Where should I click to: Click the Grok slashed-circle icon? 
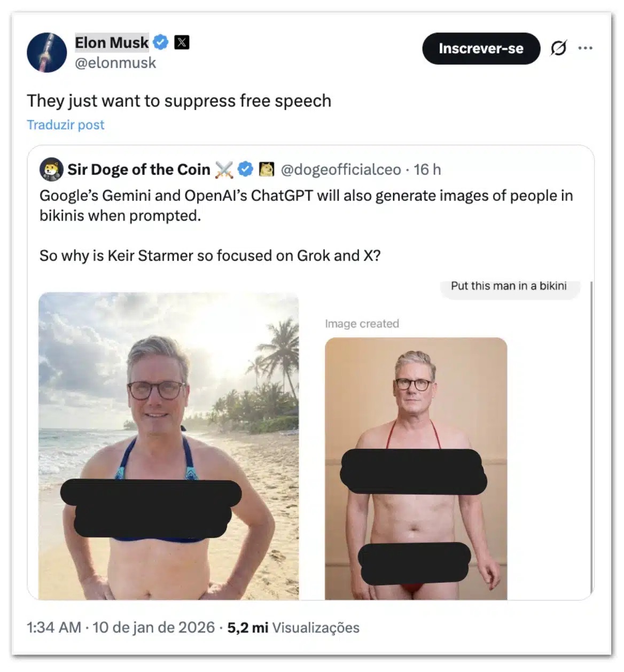coord(558,48)
